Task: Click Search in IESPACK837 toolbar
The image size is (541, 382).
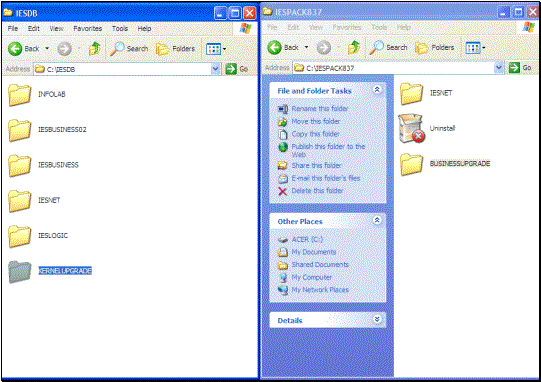Action: 388,48
